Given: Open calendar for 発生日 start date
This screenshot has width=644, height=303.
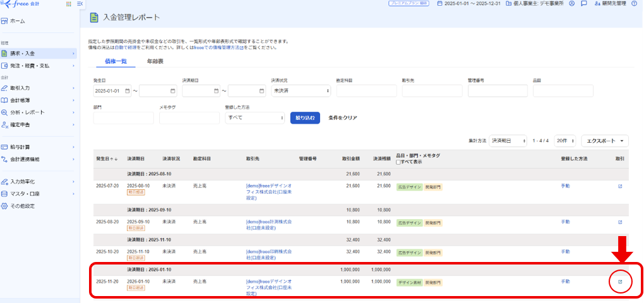Looking at the screenshot, I should point(128,91).
